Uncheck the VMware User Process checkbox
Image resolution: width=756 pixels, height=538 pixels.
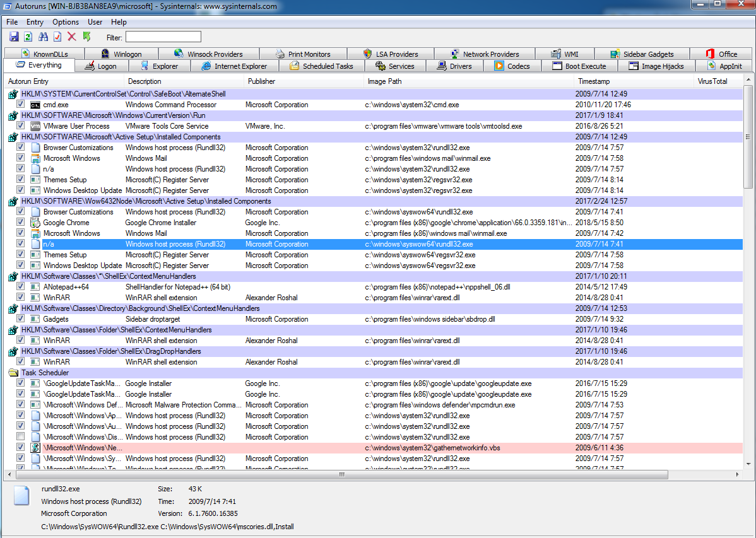tap(21, 126)
